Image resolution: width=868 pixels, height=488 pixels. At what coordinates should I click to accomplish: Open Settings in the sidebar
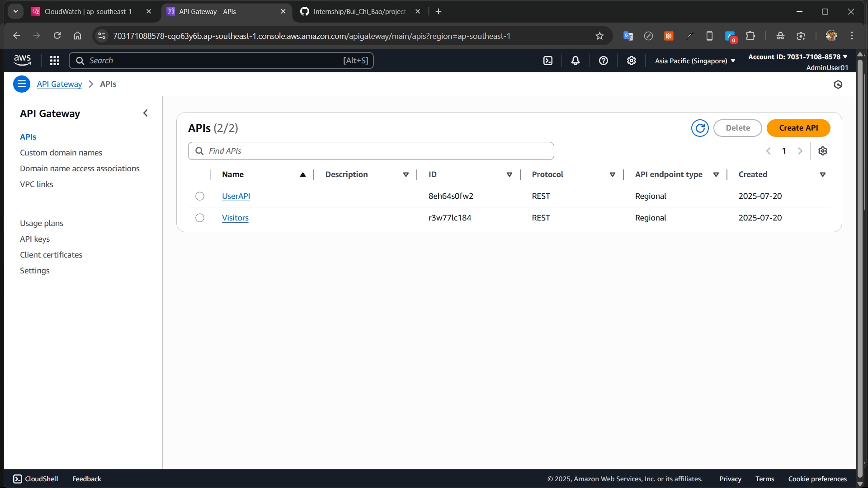tap(35, 271)
